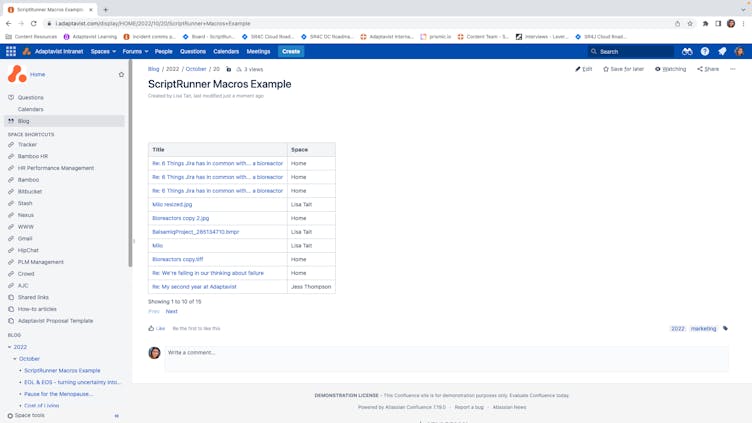
Task: Click the October breadcrumb link
Action: click(196, 69)
